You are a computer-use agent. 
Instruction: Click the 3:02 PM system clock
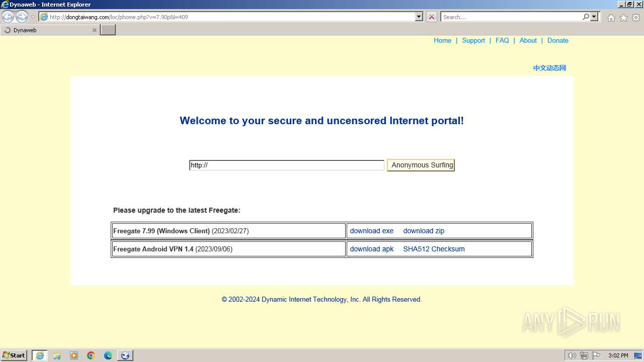[618, 355]
